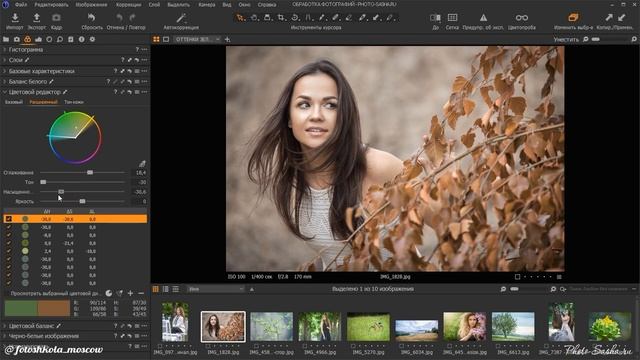Expand the Гистограмма panel
The image size is (640, 360).
click(x=4, y=49)
